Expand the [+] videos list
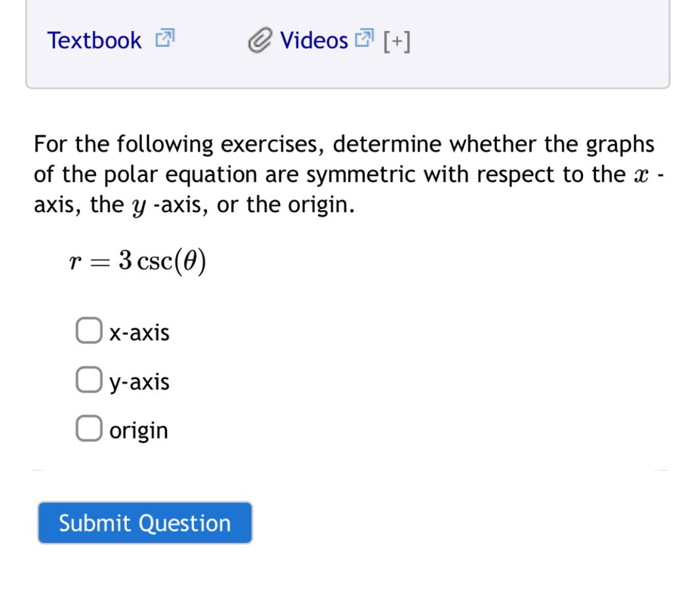 tap(396, 41)
